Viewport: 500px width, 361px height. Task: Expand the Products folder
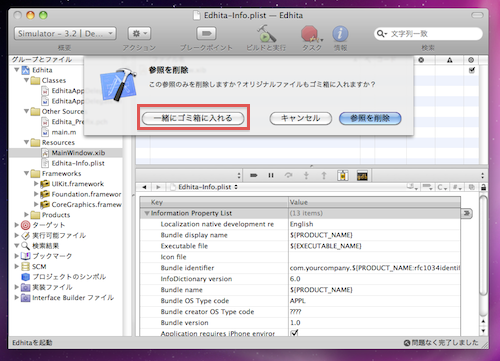point(26,215)
